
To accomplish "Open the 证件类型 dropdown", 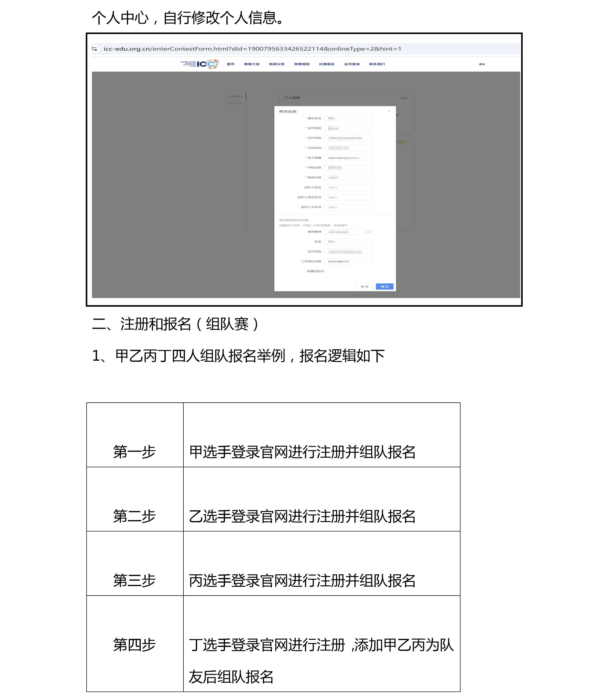I will tap(348, 128).
